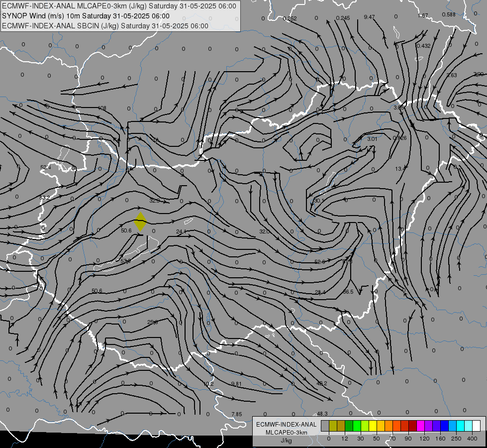Image resolution: width=487 pixels, height=448 pixels.
Task: Click the map value 9.81
Action: pyautogui.click(x=236, y=384)
